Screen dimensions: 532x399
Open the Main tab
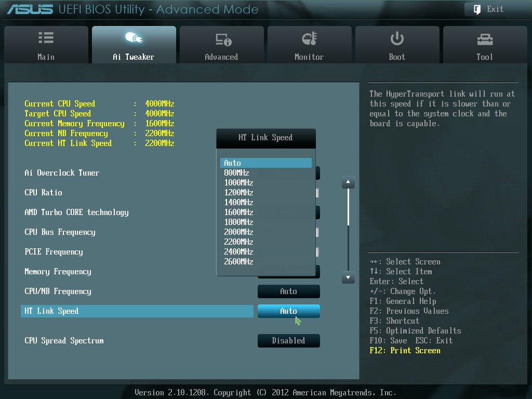pyautogui.click(x=46, y=45)
